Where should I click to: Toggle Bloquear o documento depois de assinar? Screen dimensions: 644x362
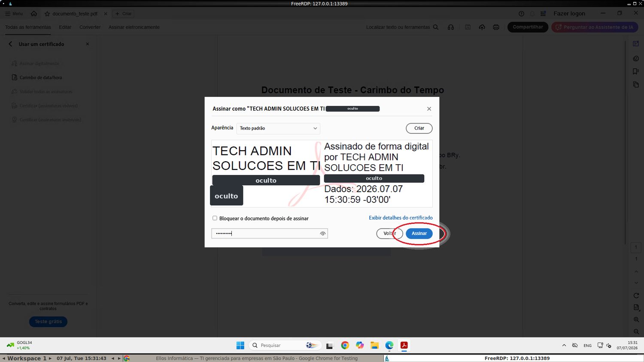(x=215, y=218)
